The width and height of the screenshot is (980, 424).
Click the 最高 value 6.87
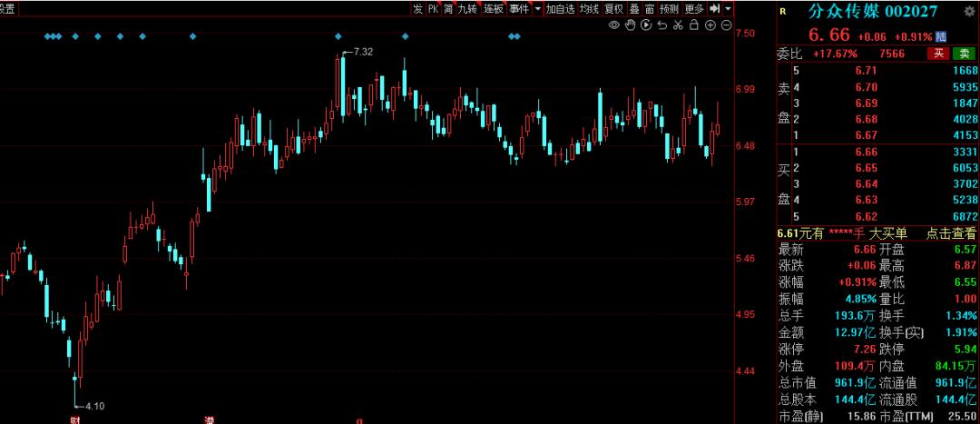pos(965,266)
